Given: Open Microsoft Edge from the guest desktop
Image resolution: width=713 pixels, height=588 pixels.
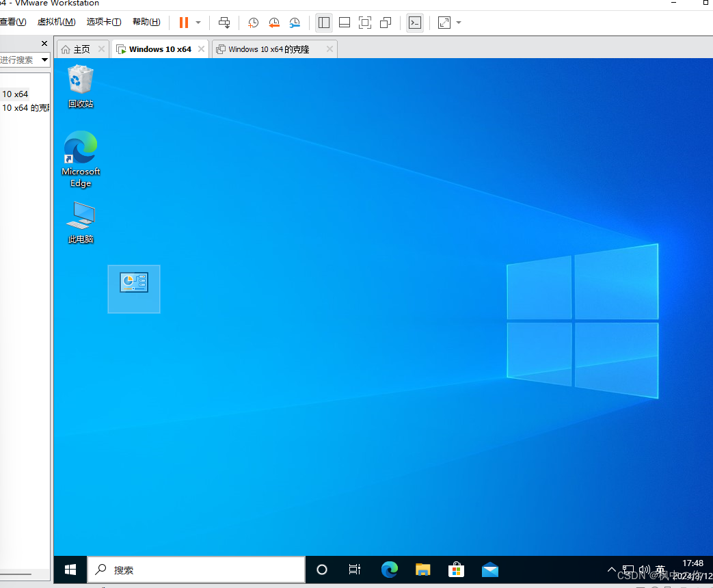Looking at the screenshot, I should 80,147.
